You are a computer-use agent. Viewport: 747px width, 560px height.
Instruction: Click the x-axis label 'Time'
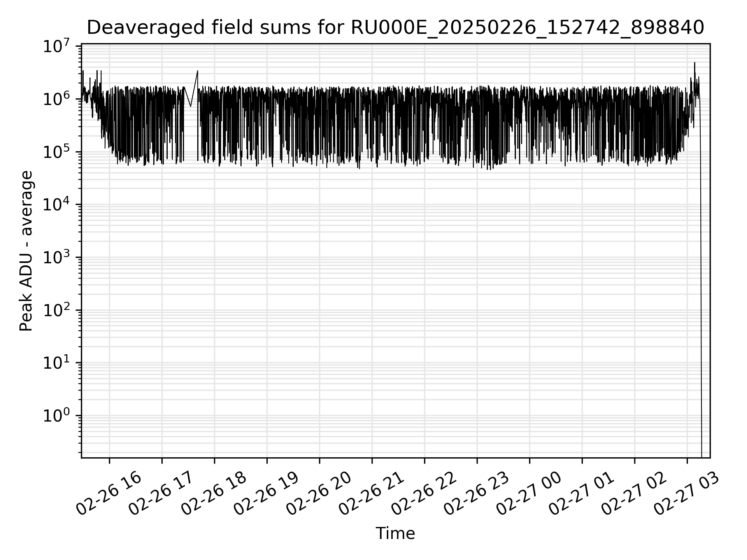[x=395, y=534]
